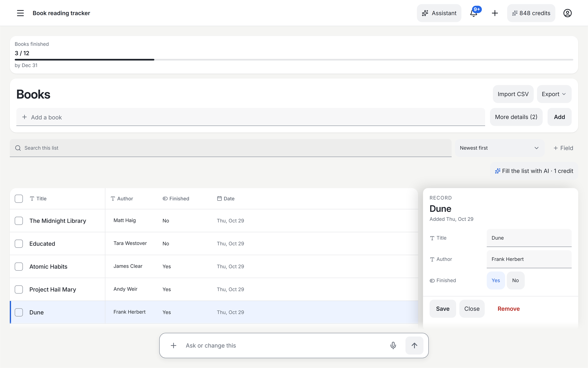Click the plus icon in top bar
This screenshot has height=368, width=588.
(495, 13)
